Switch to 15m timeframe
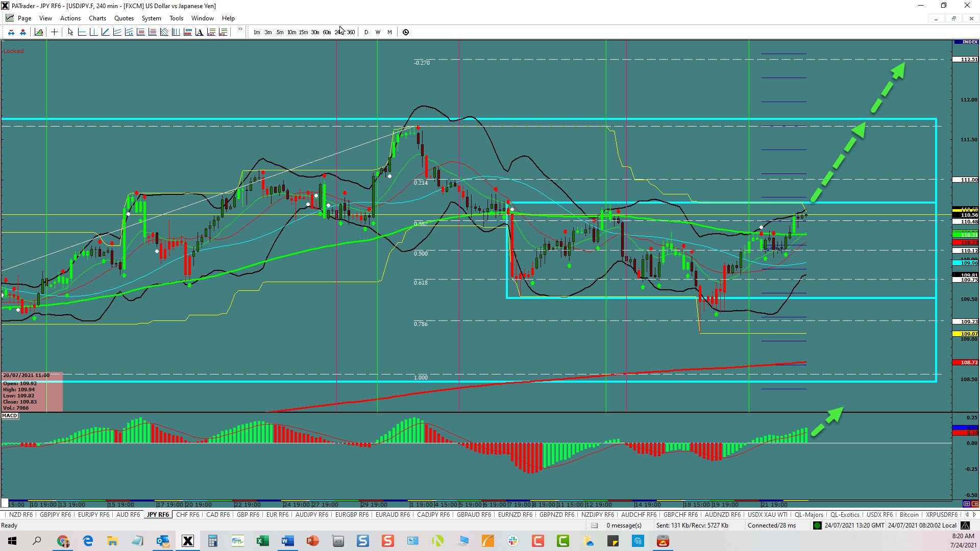 tap(303, 32)
